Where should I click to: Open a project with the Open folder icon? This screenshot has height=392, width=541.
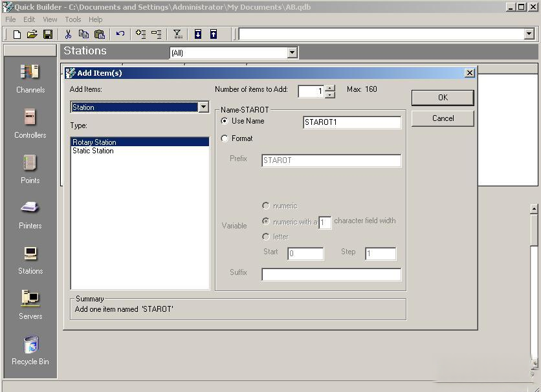coord(32,34)
